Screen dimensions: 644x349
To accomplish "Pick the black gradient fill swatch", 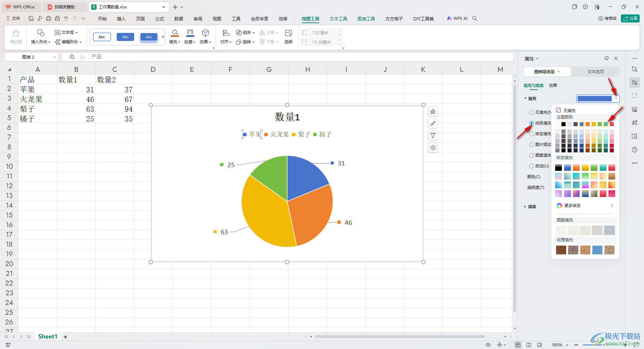I will [x=558, y=167].
